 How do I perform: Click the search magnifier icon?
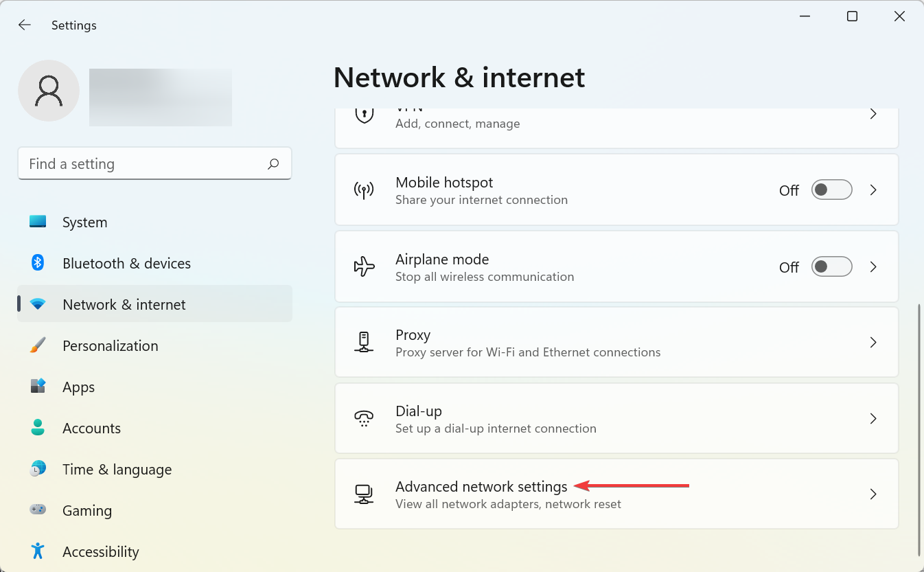[x=273, y=164]
